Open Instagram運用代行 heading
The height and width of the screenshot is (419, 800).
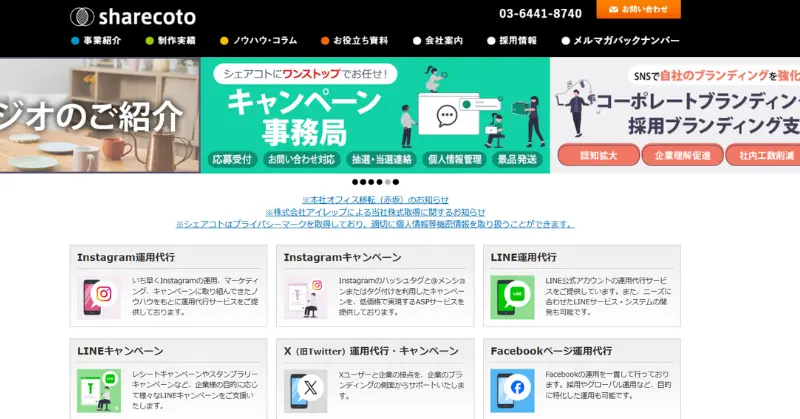pyautogui.click(x=126, y=257)
